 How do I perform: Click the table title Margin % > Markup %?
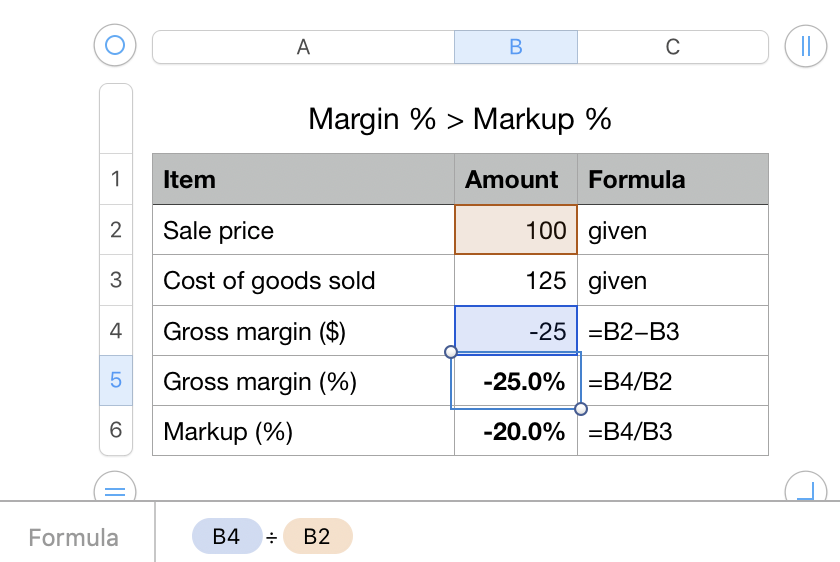[x=460, y=119]
